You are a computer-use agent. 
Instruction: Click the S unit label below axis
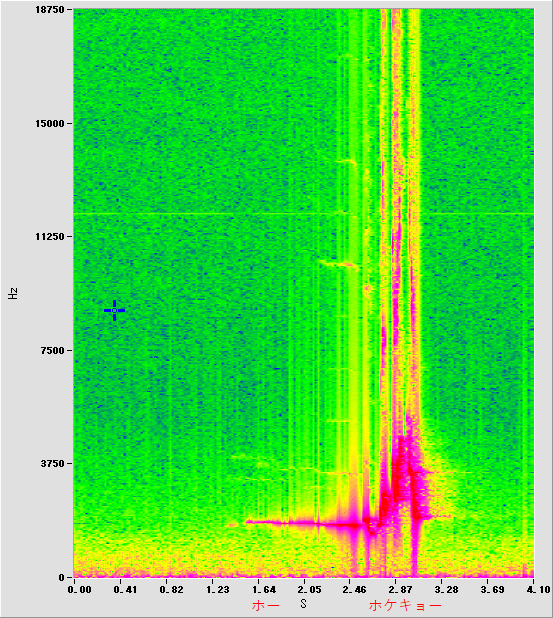coord(303,603)
